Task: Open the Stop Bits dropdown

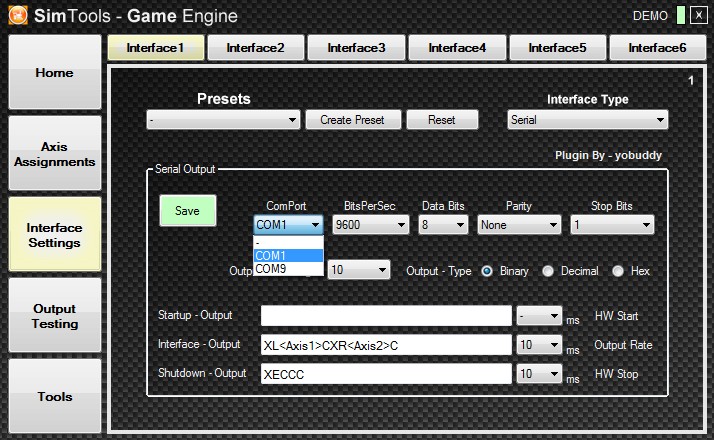Action: [612, 225]
